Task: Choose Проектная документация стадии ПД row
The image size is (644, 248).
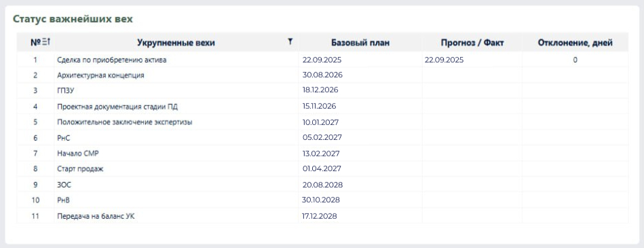Action: pyautogui.click(x=322, y=107)
